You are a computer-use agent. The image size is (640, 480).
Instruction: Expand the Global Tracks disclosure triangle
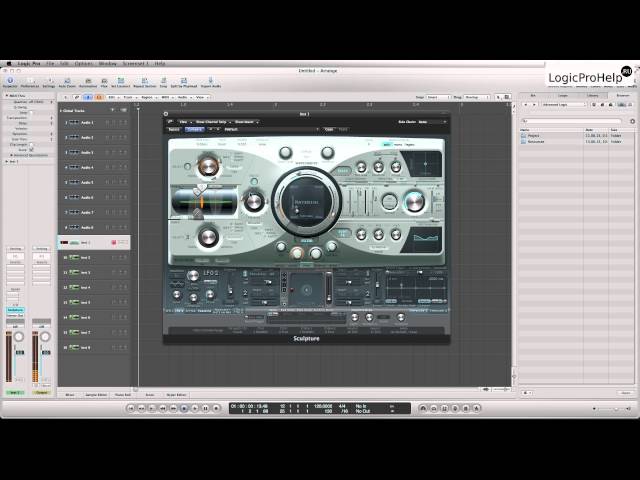[61, 111]
